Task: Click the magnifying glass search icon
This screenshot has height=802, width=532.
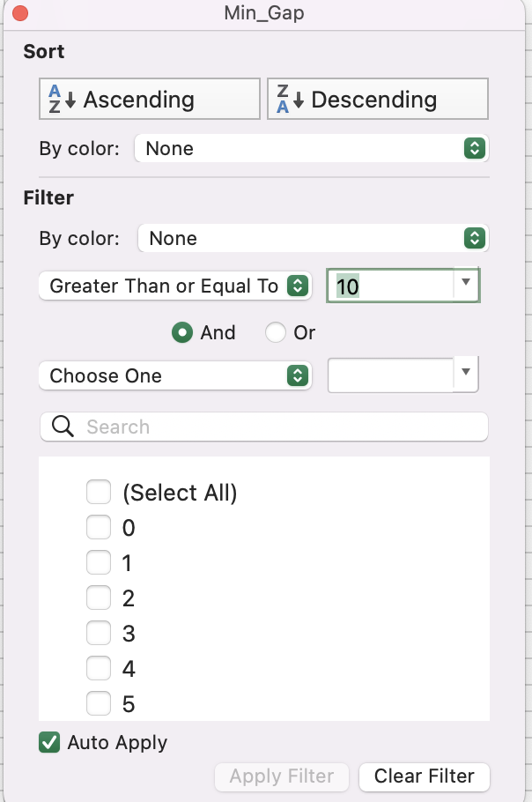Action: (61, 427)
